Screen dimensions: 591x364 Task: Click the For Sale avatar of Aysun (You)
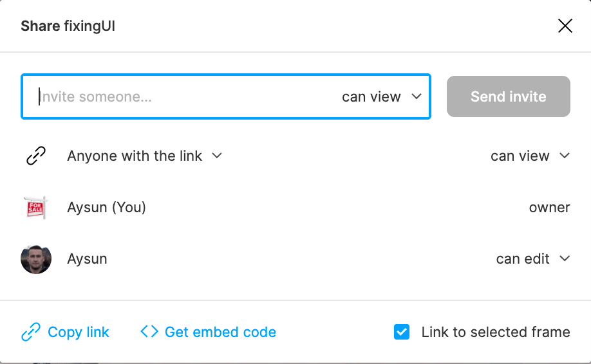36,208
